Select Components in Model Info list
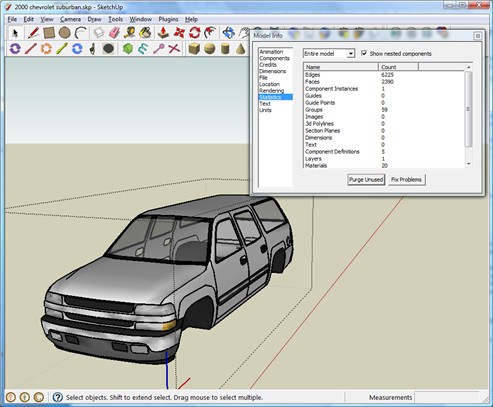Viewport: 493px width, 407px height. coord(275,58)
